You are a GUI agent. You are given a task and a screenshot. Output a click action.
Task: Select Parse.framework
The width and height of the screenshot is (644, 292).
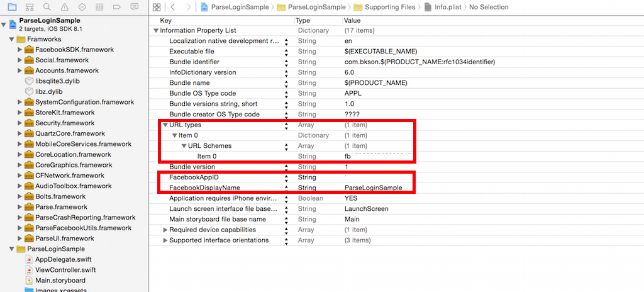click(61, 207)
